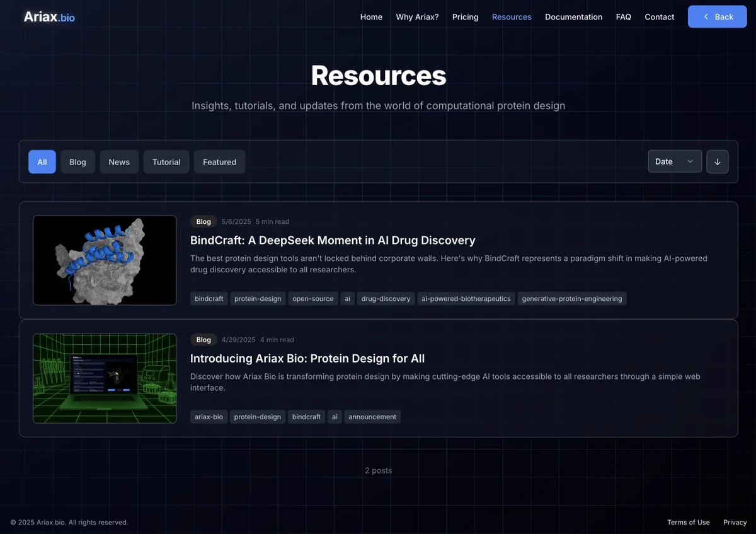Click the generative-protein-engineering tag
Viewport: 756px width, 534px height.
[572, 299]
